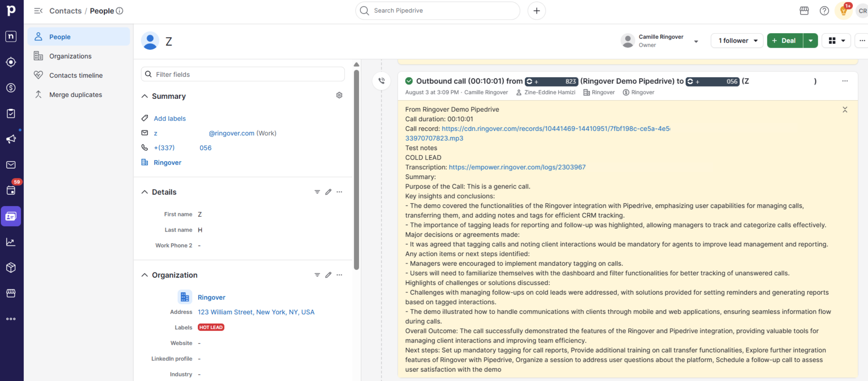The height and width of the screenshot is (381, 868).
Task: Open the top-bar marketplace icon
Action: (804, 11)
